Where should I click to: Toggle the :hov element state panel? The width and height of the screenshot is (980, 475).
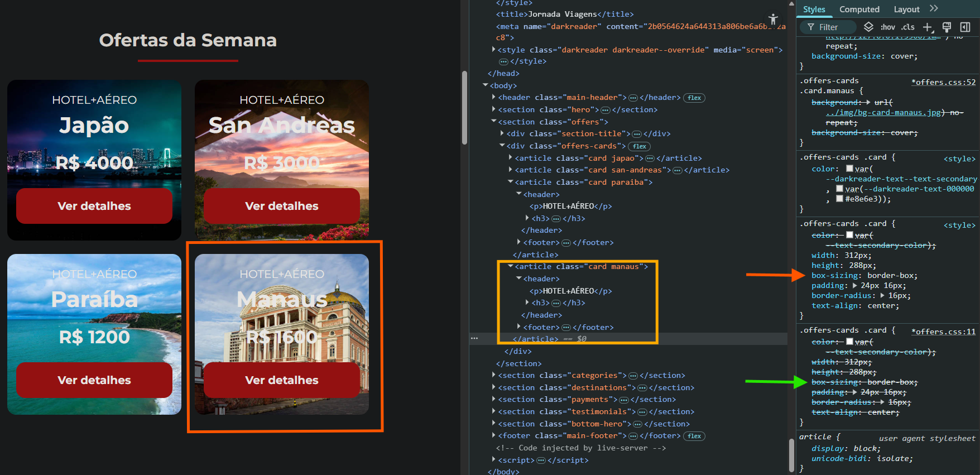tap(888, 27)
